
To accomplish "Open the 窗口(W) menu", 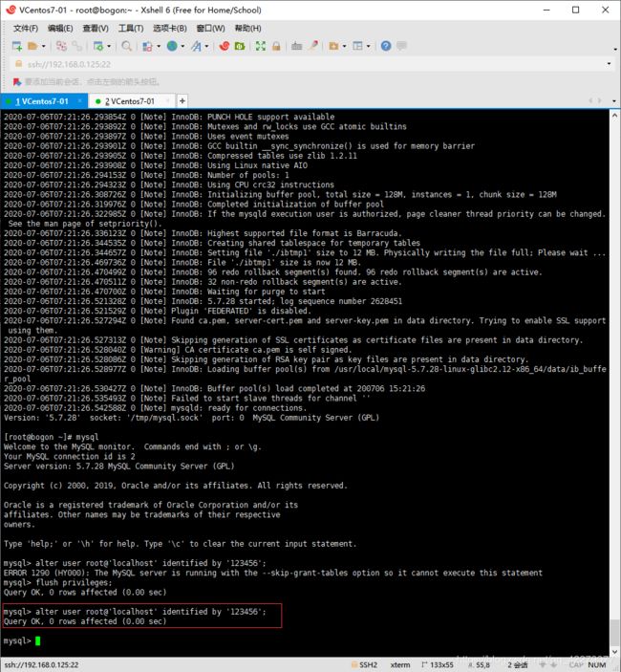I will (x=211, y=29).
